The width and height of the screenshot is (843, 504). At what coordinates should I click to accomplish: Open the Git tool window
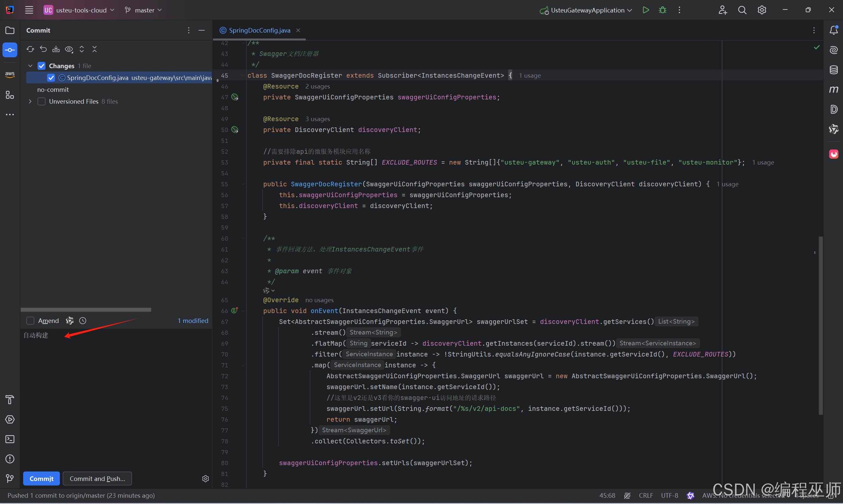coord(10,479)
